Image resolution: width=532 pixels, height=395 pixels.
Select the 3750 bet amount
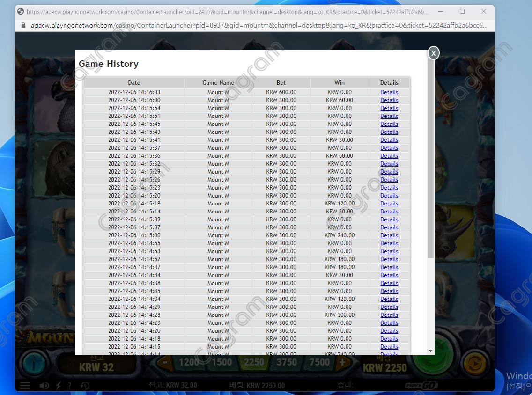point(287,362)
